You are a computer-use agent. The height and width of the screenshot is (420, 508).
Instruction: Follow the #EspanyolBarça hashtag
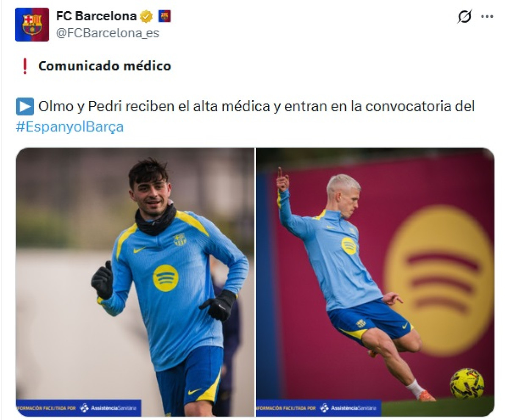(70, 127)
